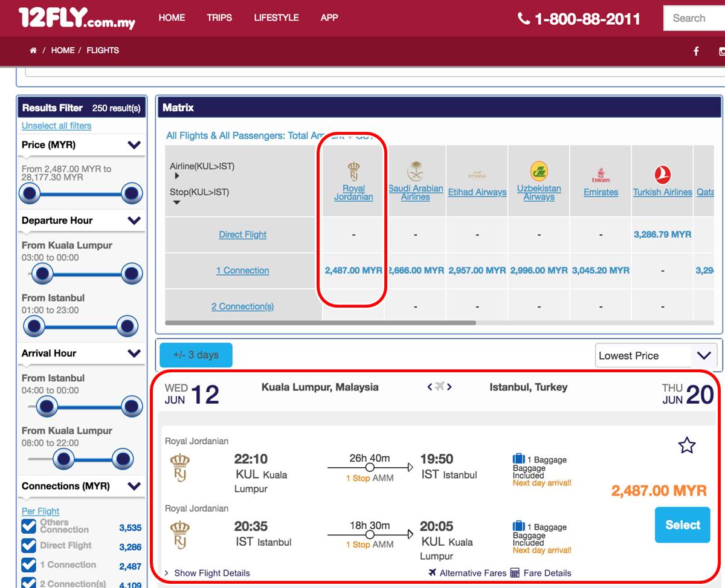Click the Saudi Arabian Airlines logo in the matrix
The width and height of the screenshot is (725, 588).
click(x=415, y=172)
